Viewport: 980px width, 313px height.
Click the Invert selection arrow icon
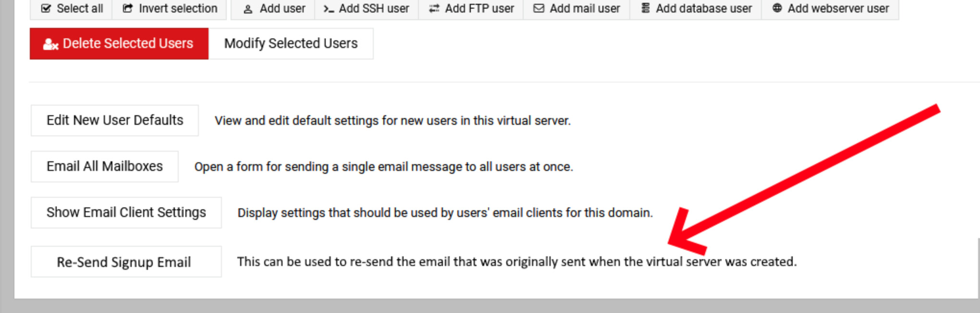pyautogui.click(x=127, y=8)
